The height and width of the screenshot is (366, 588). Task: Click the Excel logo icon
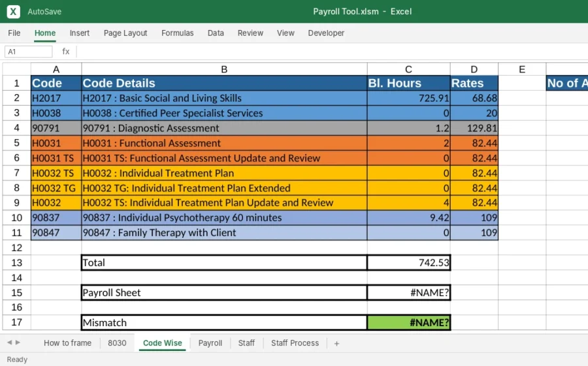(13, 12)
